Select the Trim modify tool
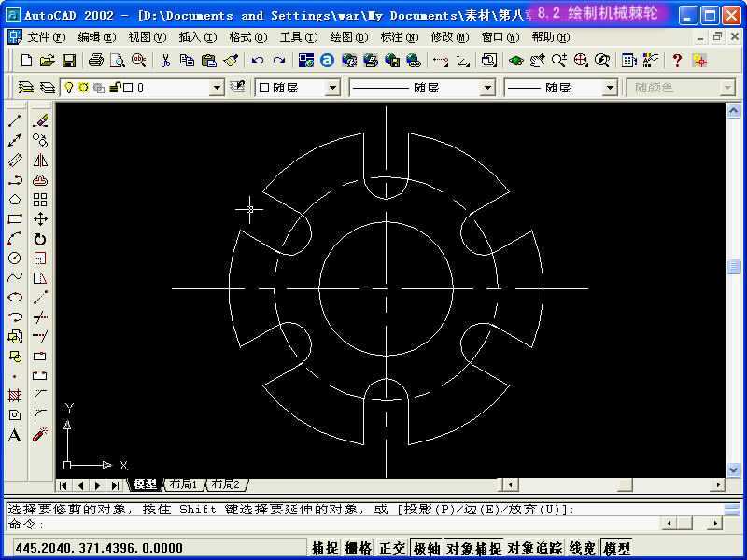Screen dimensions: 747x560 (x=40, y=317)
